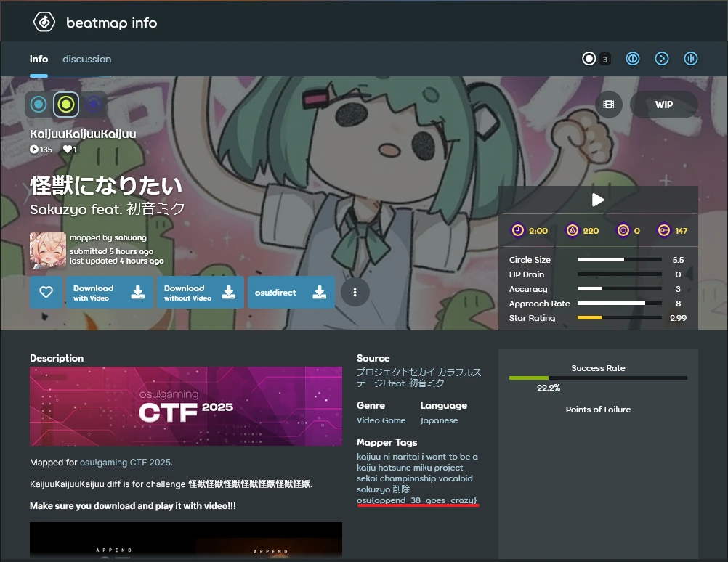Click the Success Rate progress bar
728x562 pixels.
click(x=598, y=378)
